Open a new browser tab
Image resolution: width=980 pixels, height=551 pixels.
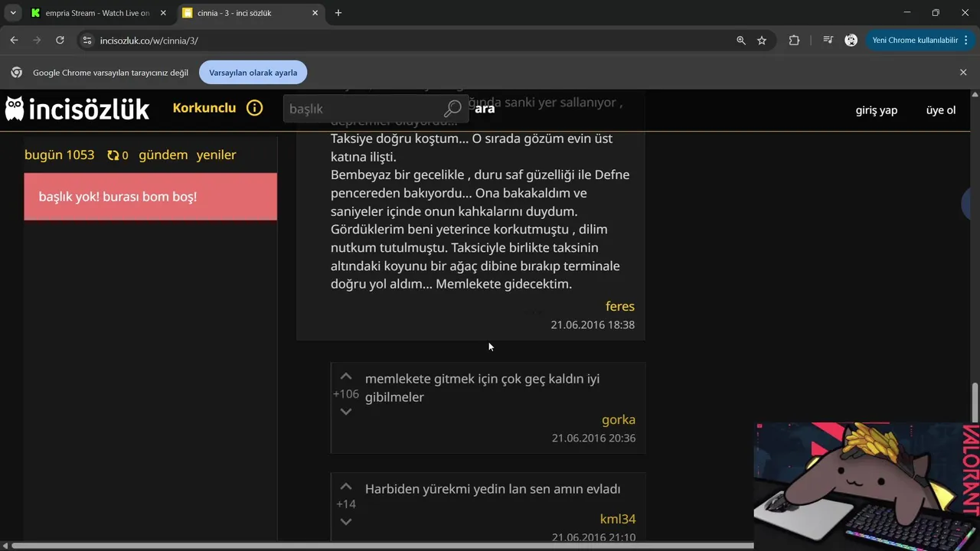click(x=338, y=13)
